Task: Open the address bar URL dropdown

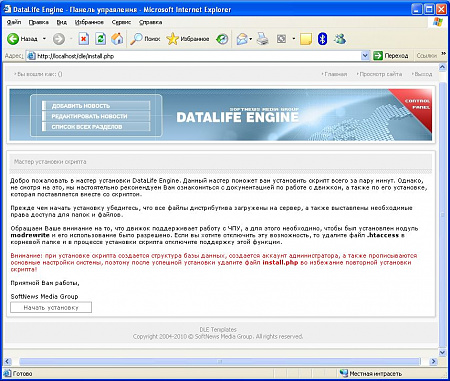Action: [365, 56]
